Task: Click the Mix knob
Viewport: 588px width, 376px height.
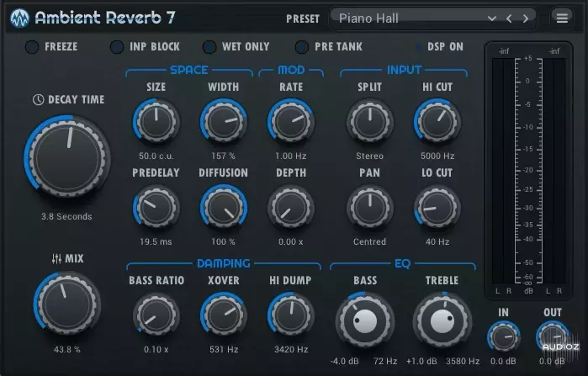Action: (66, 304)
